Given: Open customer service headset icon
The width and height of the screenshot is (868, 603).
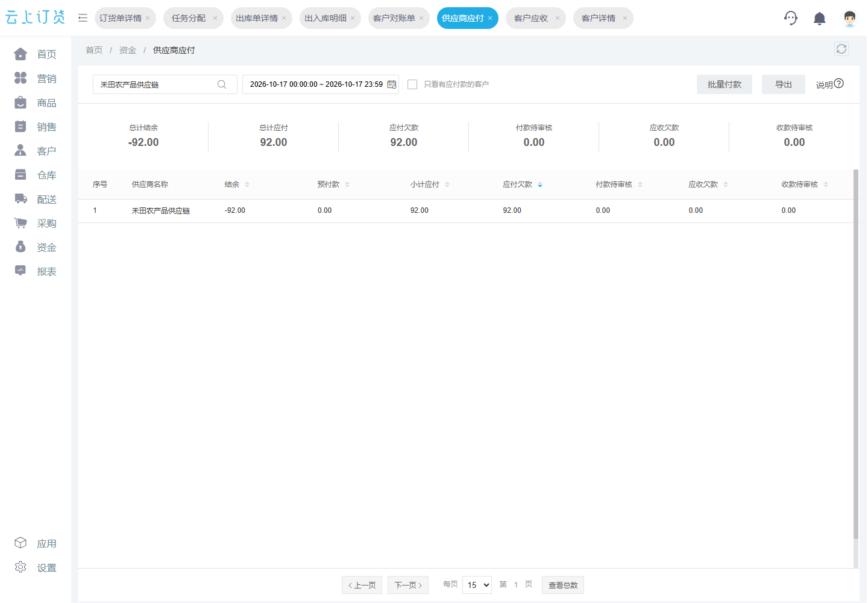Looking at the screenshot, I should pos(791,18).
